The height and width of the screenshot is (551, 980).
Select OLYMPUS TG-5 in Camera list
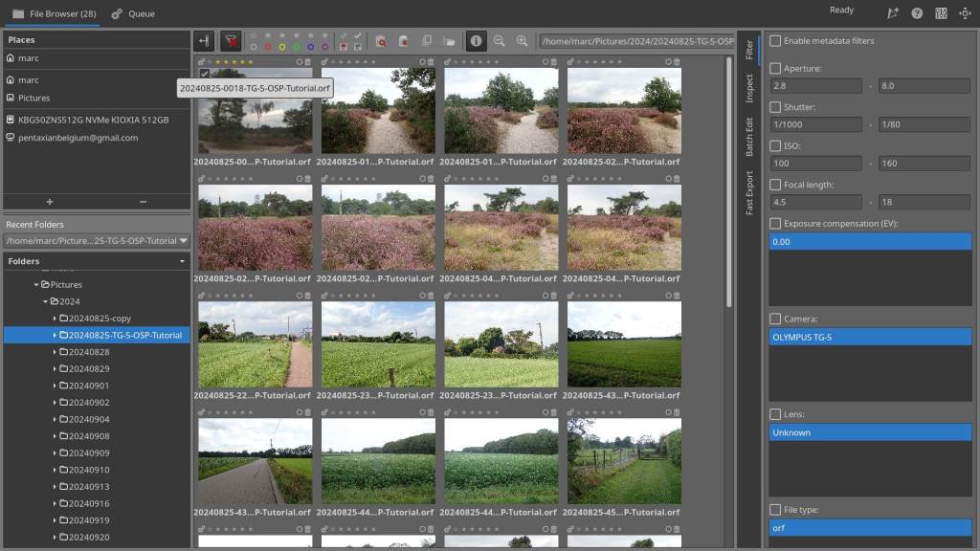870,338
